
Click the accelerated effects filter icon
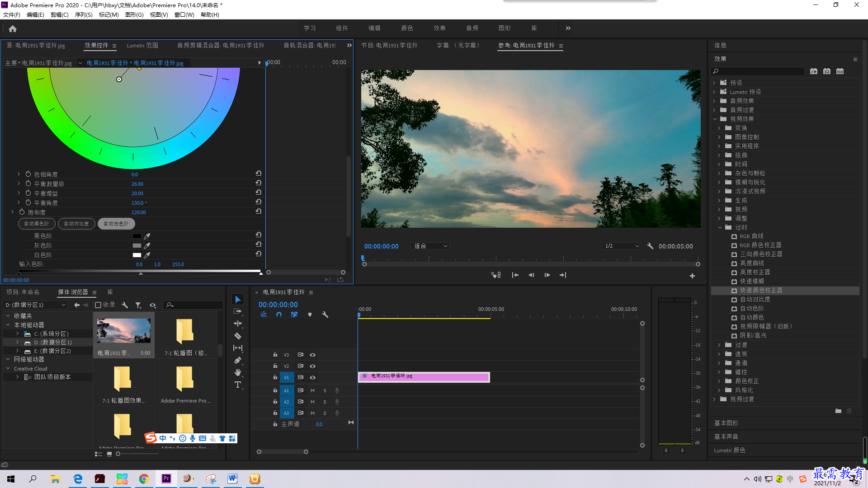point(814,71)
